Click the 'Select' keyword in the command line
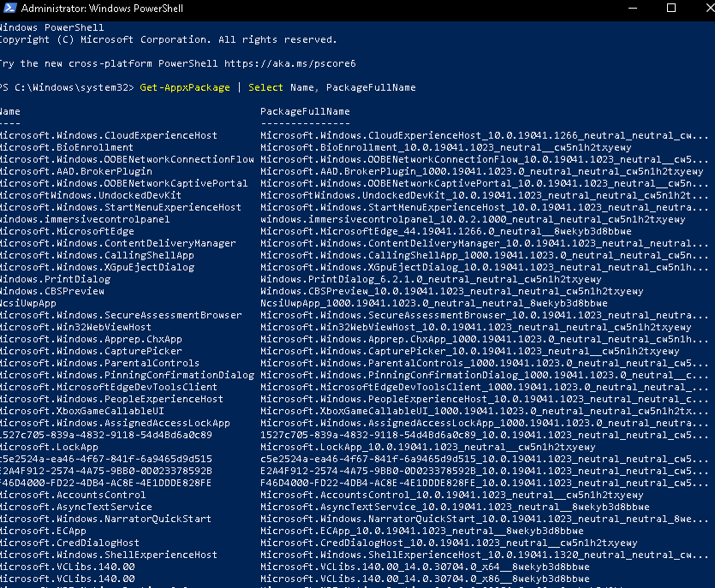The image size is (715, 588). click(x=265, y=87)
